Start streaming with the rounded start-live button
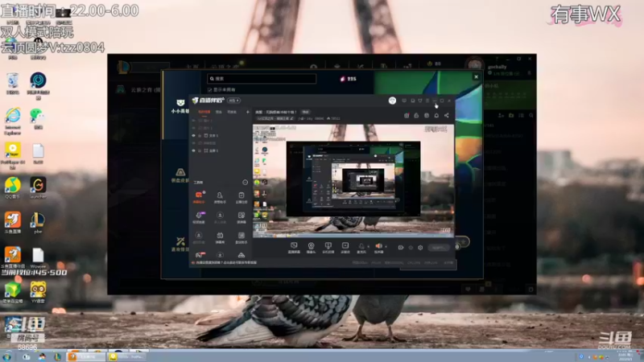 [439, 248]
